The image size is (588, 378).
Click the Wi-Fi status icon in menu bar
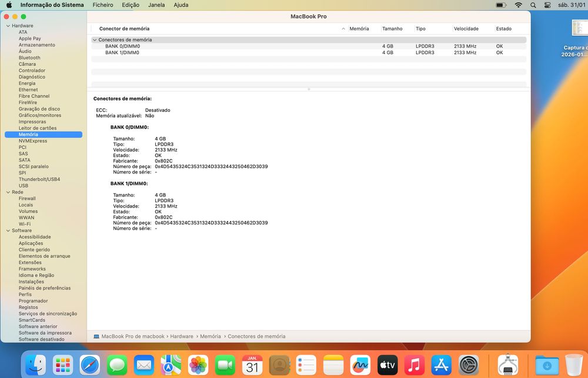518,5
